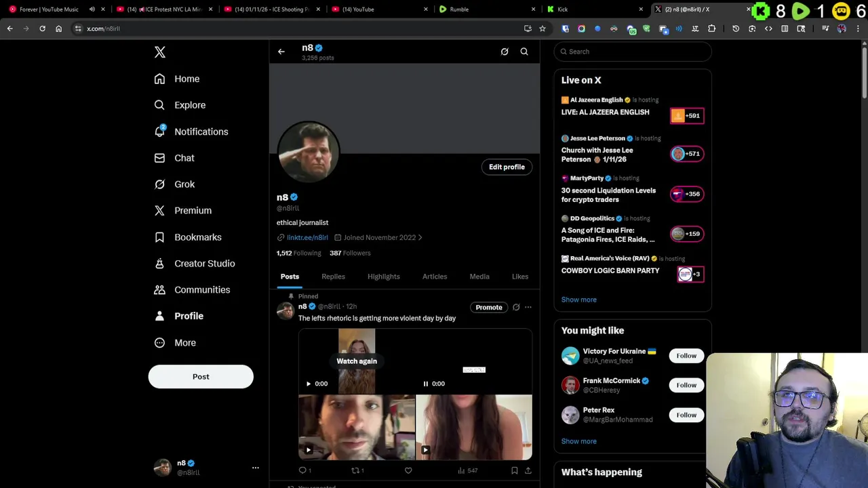Screen dimensions: 868x488
Task: Click the white Post button
Action: 201,377
